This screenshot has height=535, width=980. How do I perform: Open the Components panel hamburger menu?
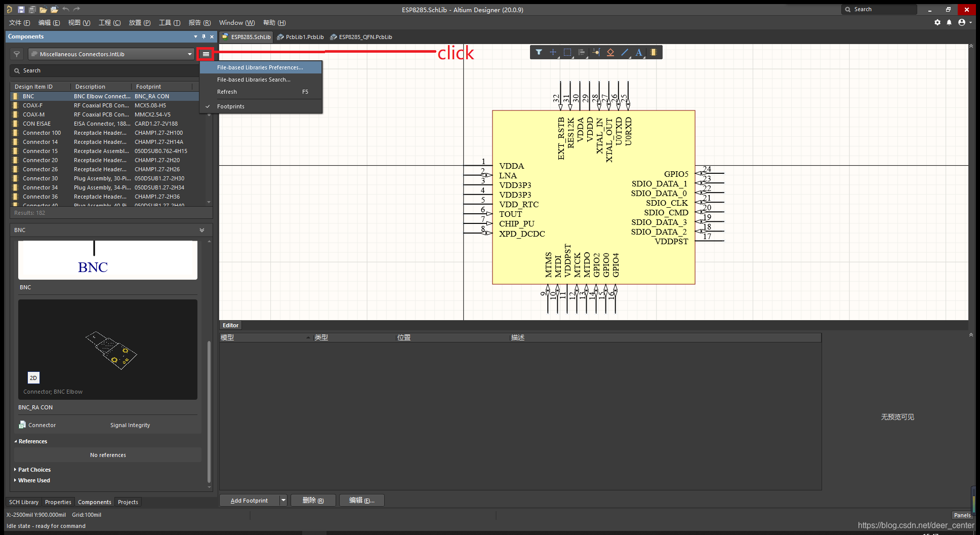coord(206,54)
